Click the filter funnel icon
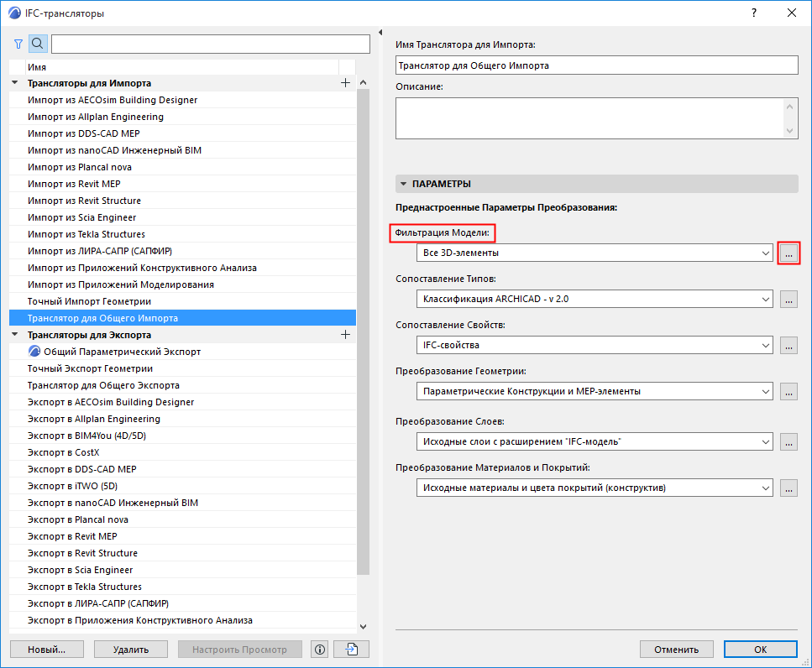The width and height of the screenshot is (812, 668). click(18, 44)
